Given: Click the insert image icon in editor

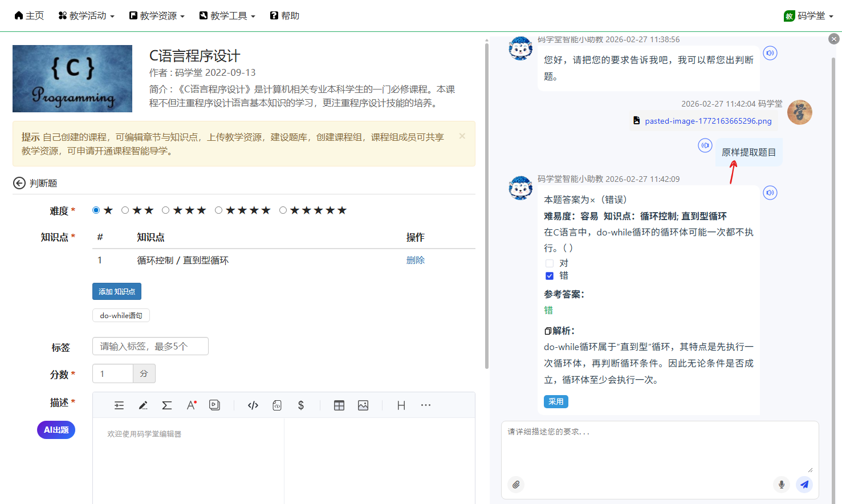Looking at the screenshot, I should click(363, 405).
